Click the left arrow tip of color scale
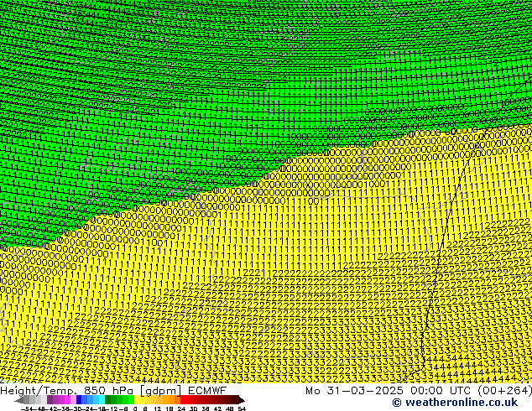 pyautogui.click(x=18, y=400)
